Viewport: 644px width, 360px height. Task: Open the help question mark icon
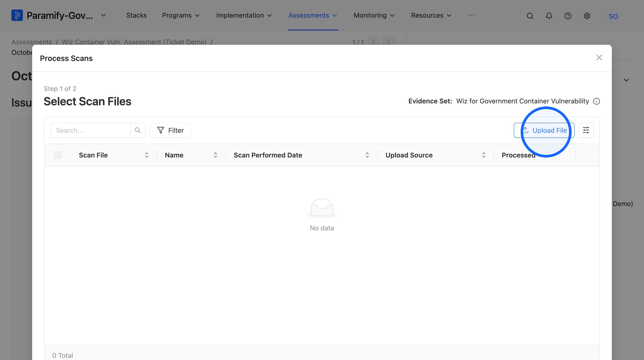coord(568,16)
